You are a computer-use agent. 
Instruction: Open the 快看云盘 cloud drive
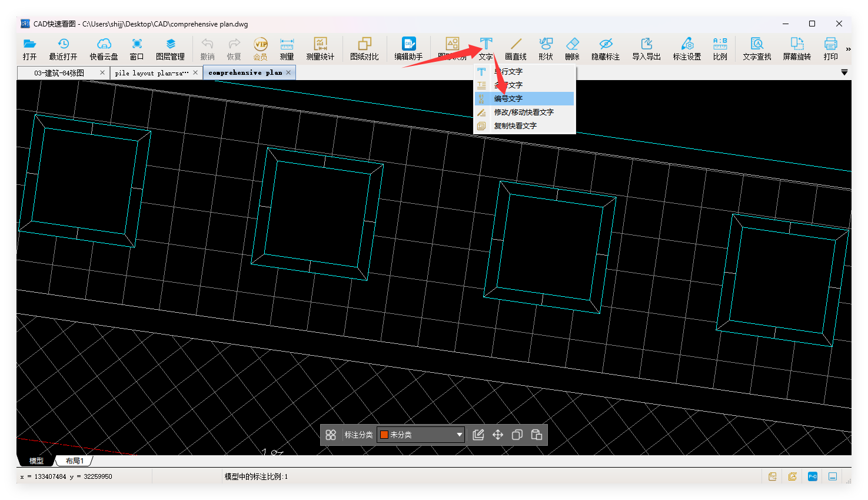104,49
